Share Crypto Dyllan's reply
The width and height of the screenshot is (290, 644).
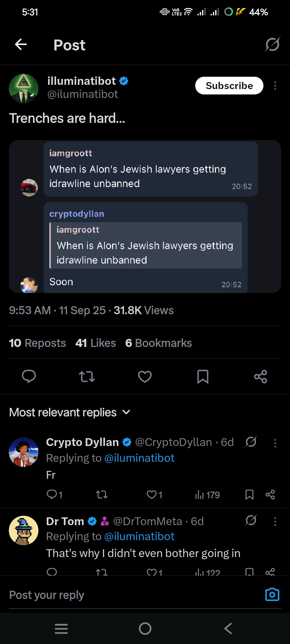(270, 495)
